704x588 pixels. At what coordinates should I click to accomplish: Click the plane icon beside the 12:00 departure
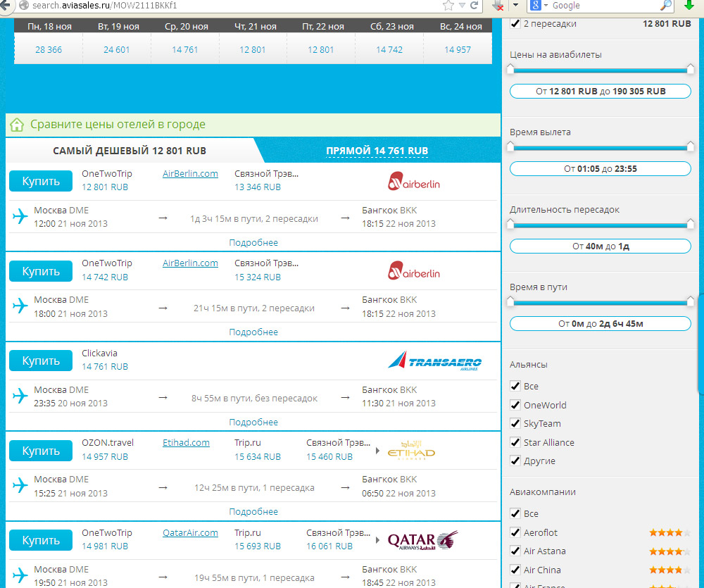pos(20,216)
